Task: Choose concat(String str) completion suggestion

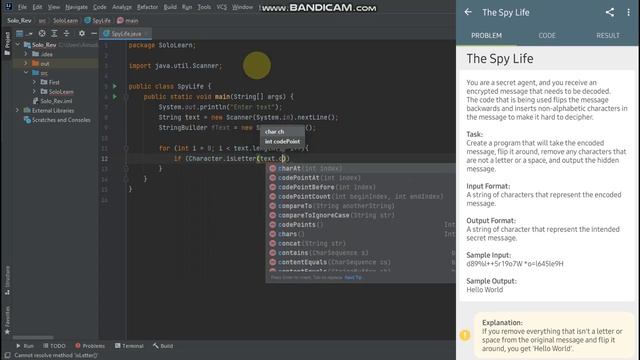Action: pyautogui.click(x=360, y=243)
